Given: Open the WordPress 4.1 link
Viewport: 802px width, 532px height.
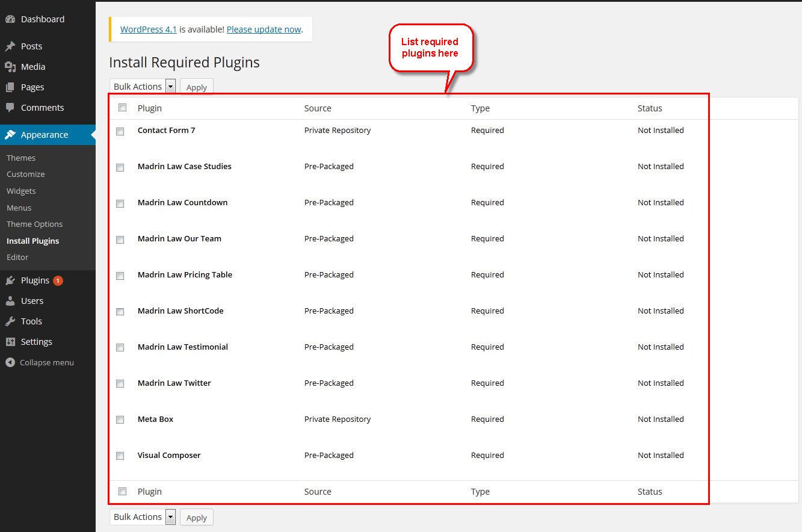Looking at the screenshot, I should [149, 29].
